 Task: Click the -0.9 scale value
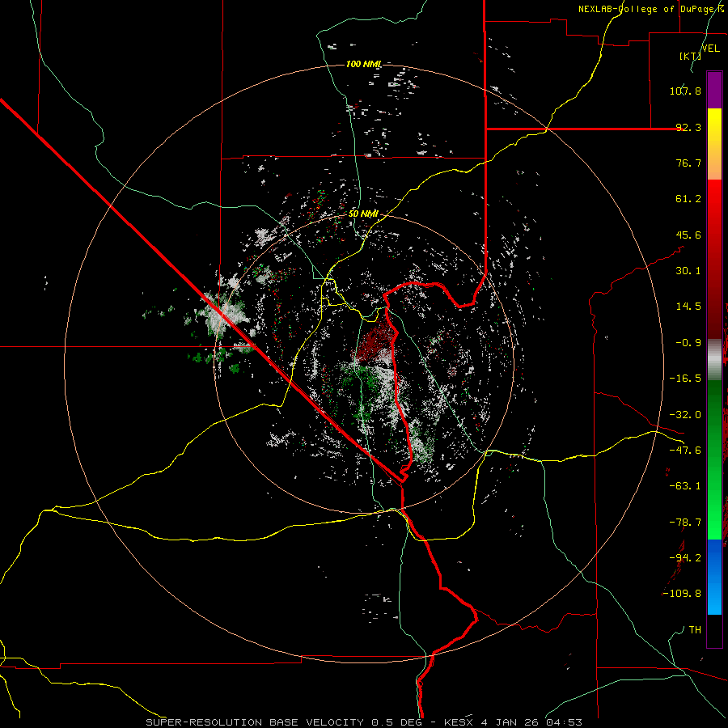(x=688, y=343)
